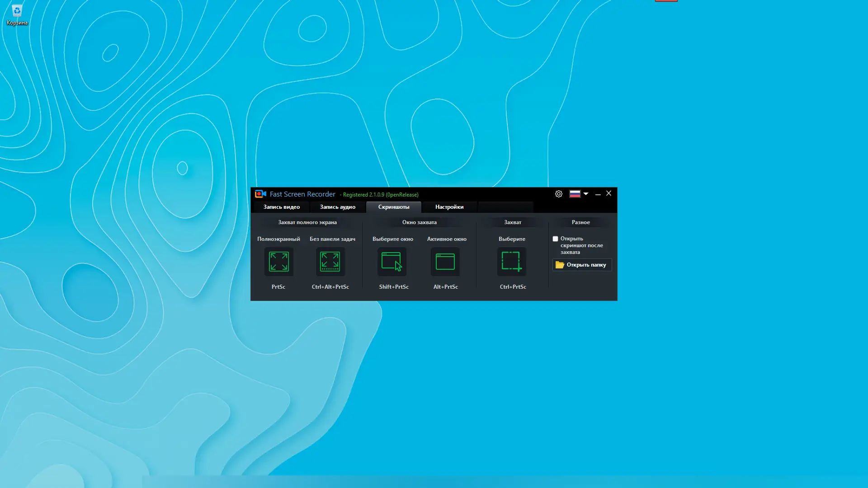Click the Открыть скриншот после захвата label
This screenshot has width=868, height=488.
coord(581,245)
